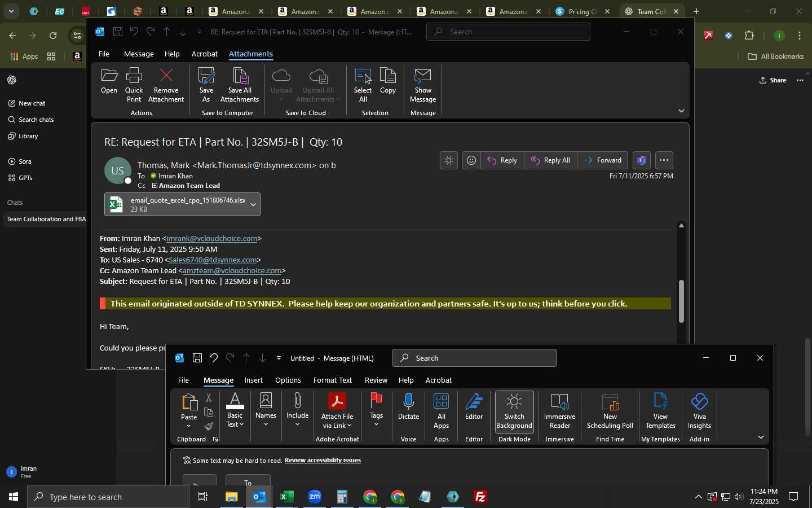
Task: Click Select All in the Selection group
Action: tap(363, 85)
